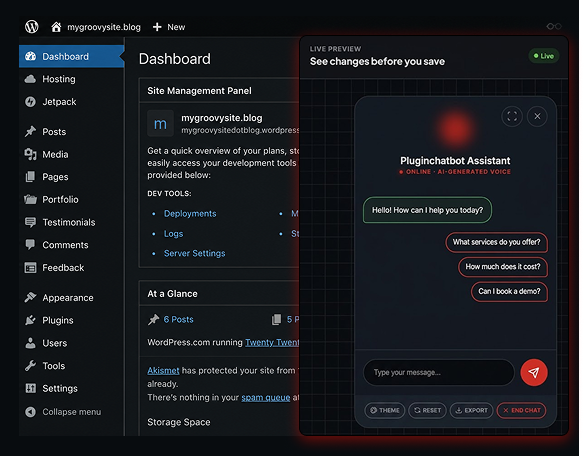
Task: Click the Feedback form icon
Action: (30, 268)
